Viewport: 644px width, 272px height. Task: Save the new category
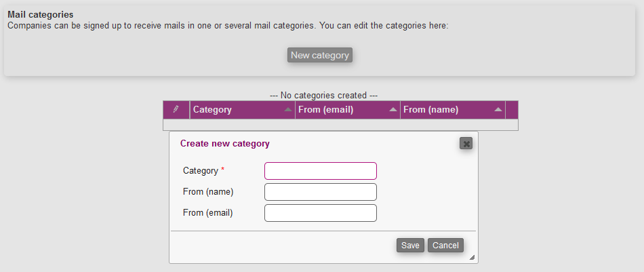tap(410, 246)
